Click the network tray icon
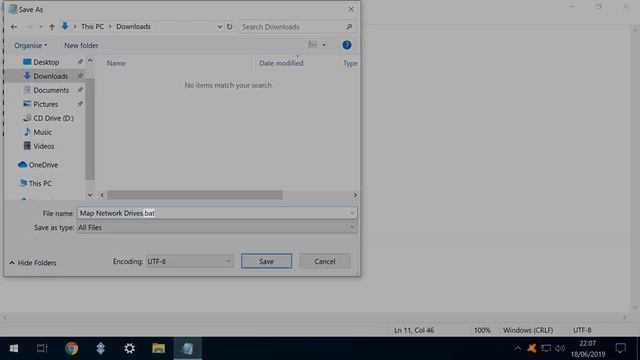Image resolution: width=640 pixels, height=360 pixels. [546, 348]
